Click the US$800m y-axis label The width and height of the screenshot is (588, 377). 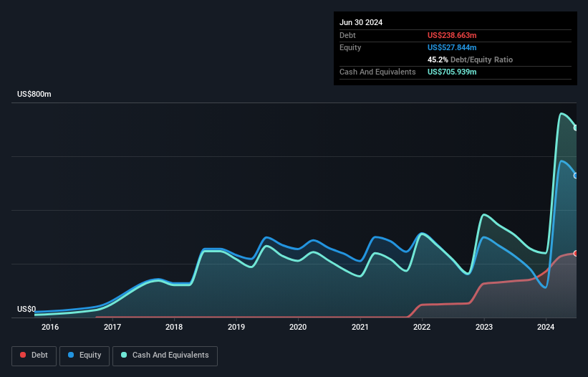point(34,94)
